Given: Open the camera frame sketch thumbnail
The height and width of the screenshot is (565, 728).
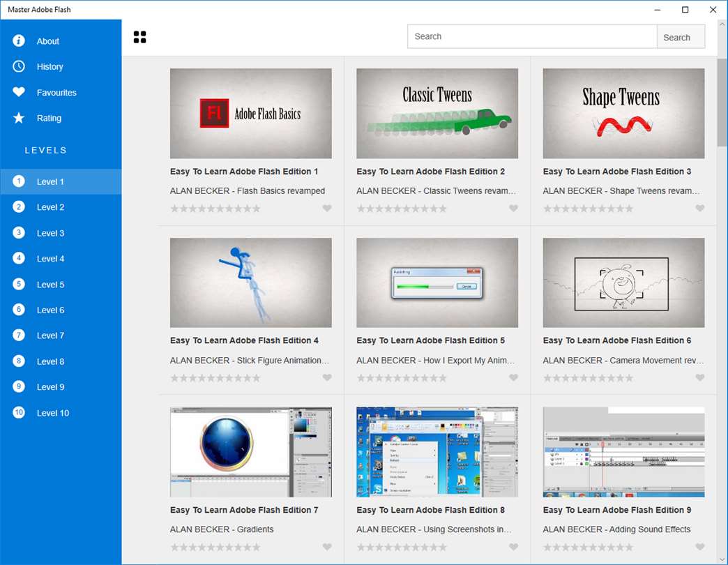Looking at the screenshot, I should (623, 282).
